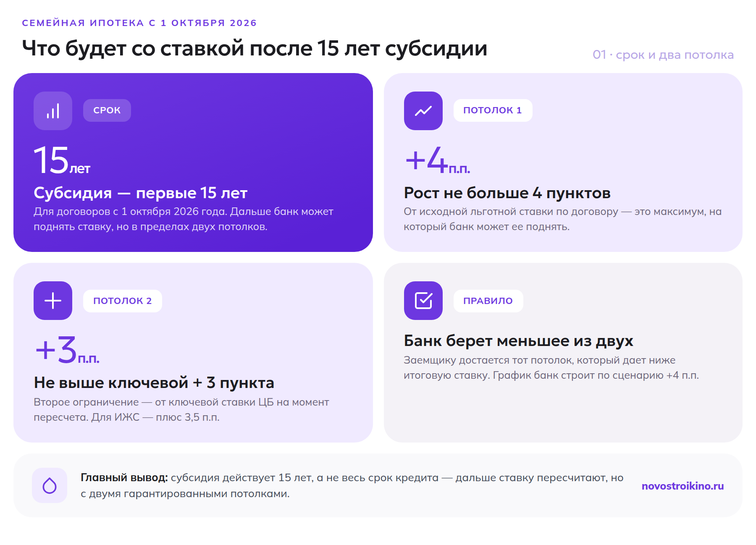This screenshot has height=545, width=756.
Task: Click the overline 'СЕМЕЙНАЯ ИПОТЕКА С 1 ОКТЯБРЯ 2026'
Action: (139, 23)
